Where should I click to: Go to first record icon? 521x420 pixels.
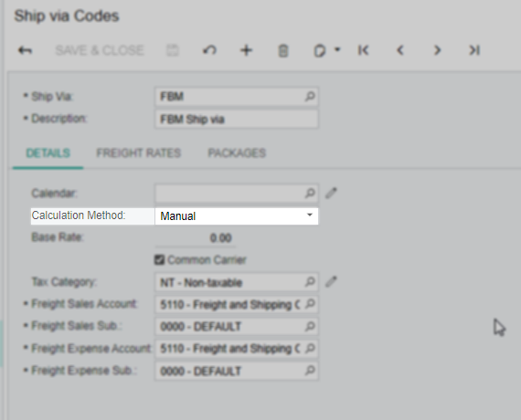(364, 50)
